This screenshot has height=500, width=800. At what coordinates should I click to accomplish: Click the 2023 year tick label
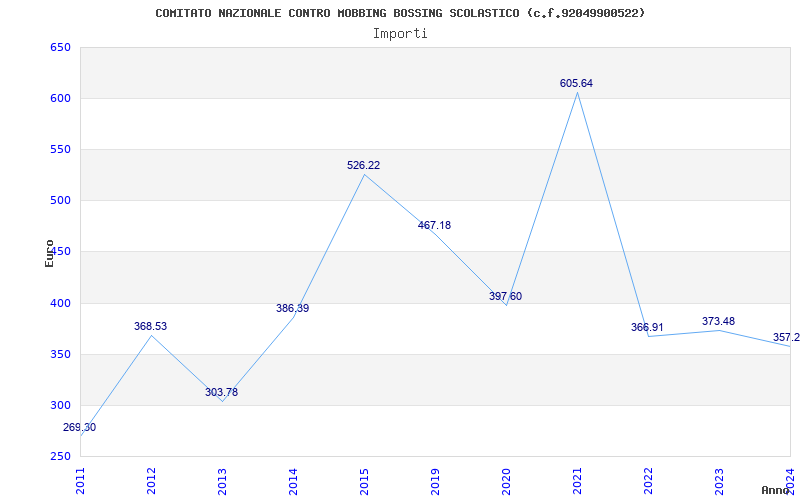718,481
